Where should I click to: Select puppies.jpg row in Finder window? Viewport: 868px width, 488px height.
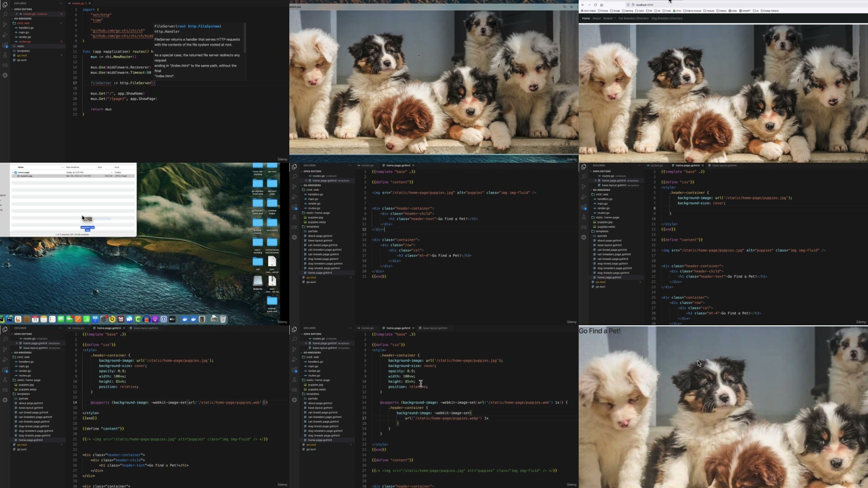72,176
